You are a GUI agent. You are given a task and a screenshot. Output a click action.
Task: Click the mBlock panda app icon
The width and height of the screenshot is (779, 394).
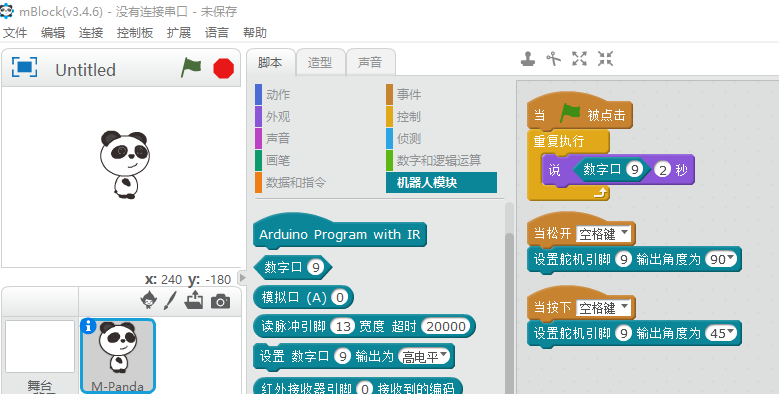click(x=7, y=10)
